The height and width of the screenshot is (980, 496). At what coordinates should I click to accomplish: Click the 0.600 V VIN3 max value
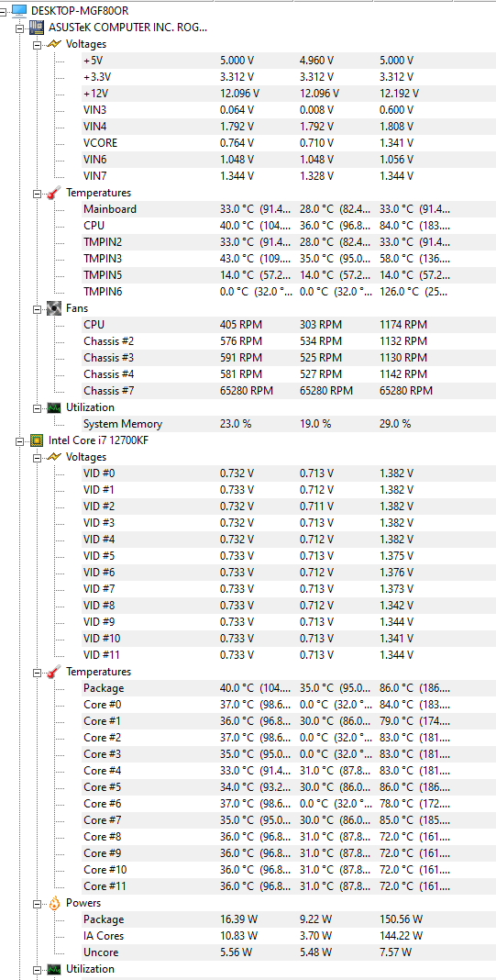point(397,110)
